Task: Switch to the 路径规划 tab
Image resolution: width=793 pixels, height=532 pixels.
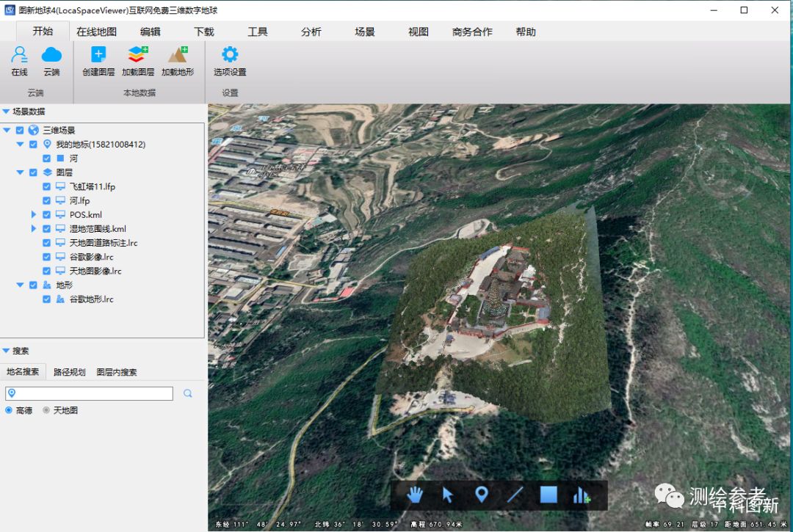Action: tap(69, 372)
